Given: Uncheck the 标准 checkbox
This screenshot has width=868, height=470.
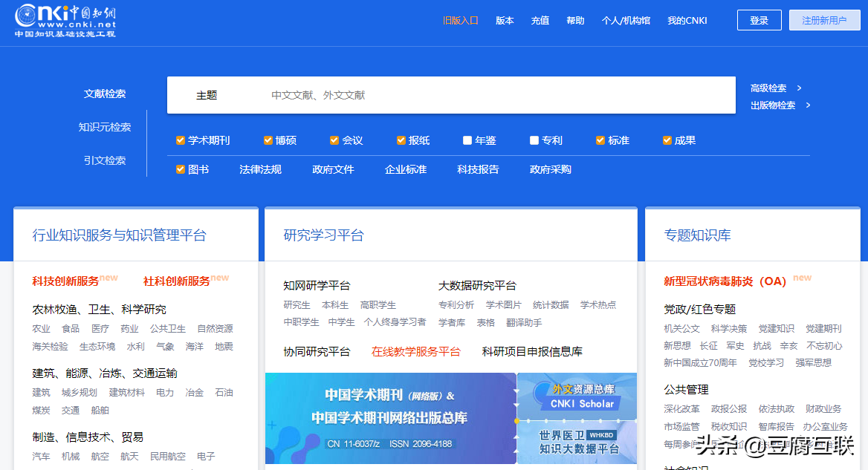Looking at the screenshot, I should point(600,140).
